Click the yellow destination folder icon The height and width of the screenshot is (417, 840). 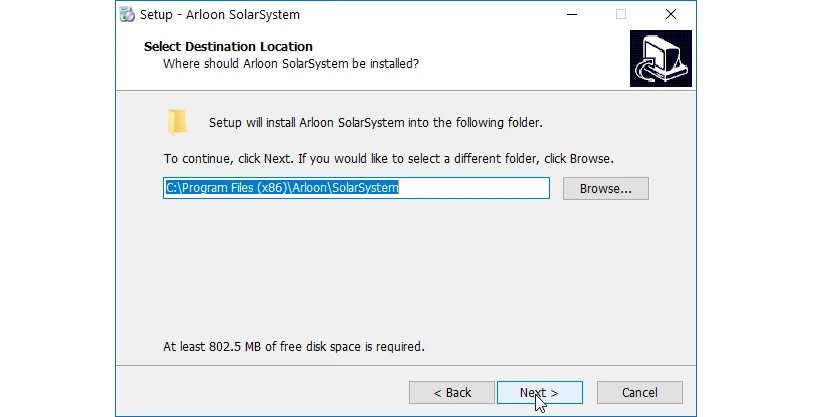(x=177, y=122)
